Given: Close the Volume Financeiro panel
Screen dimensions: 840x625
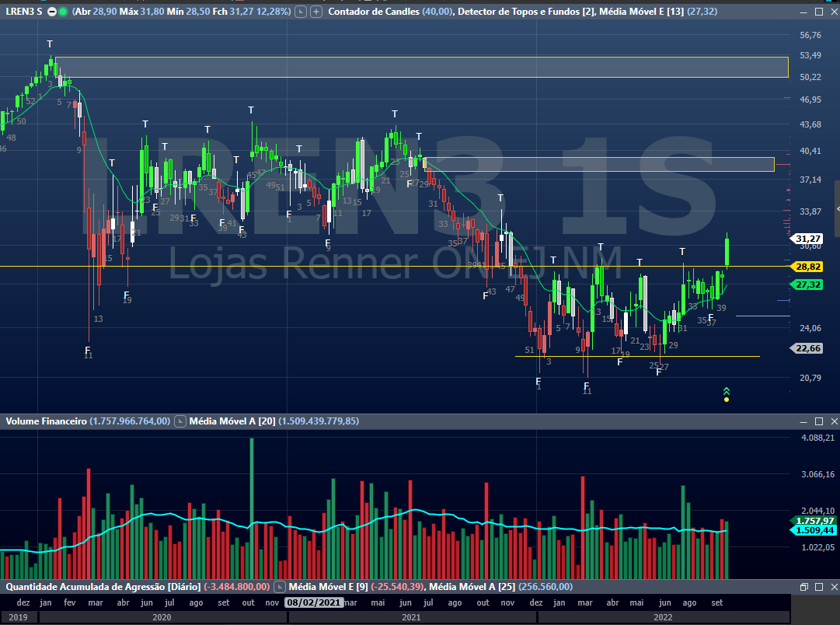Looking at the screenshot, I should click(834, 421).
